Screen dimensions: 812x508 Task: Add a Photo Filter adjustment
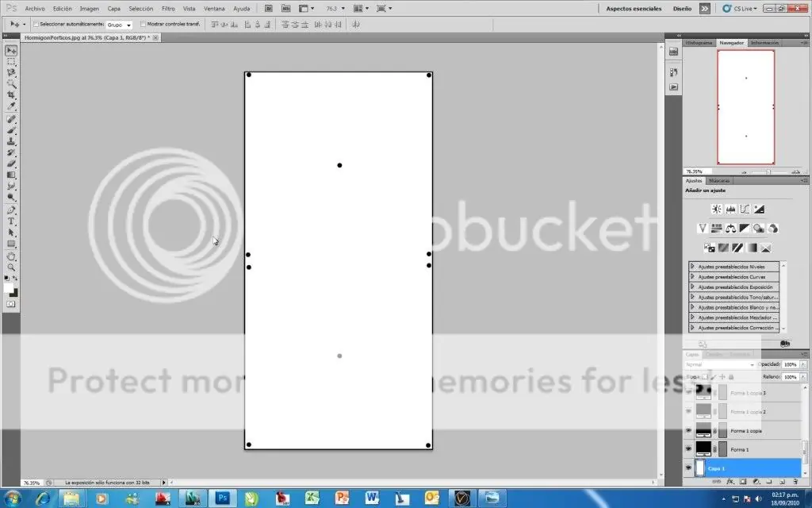click(x=759, y=228)
